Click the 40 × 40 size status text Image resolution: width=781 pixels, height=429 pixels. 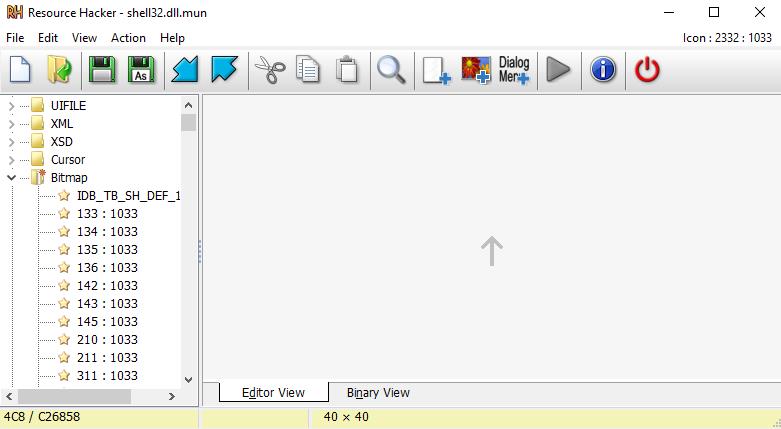pyautogui.click(x=346, y=417)
